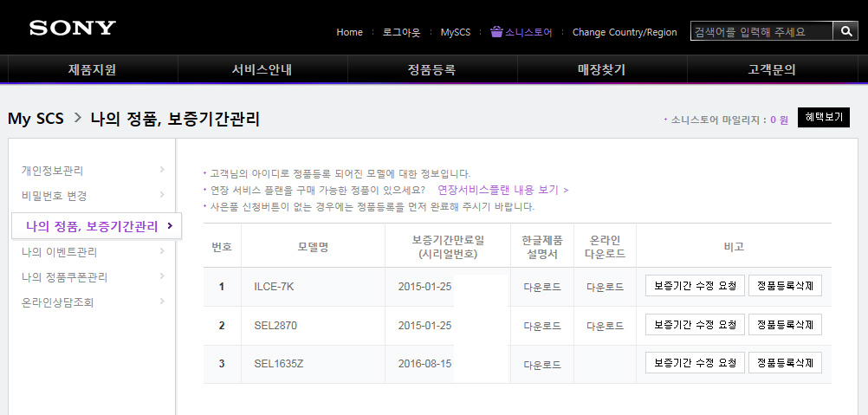The image size is (868, 415).
Task: Request warranty period edit for SEL1635Z
Action: 695,363
